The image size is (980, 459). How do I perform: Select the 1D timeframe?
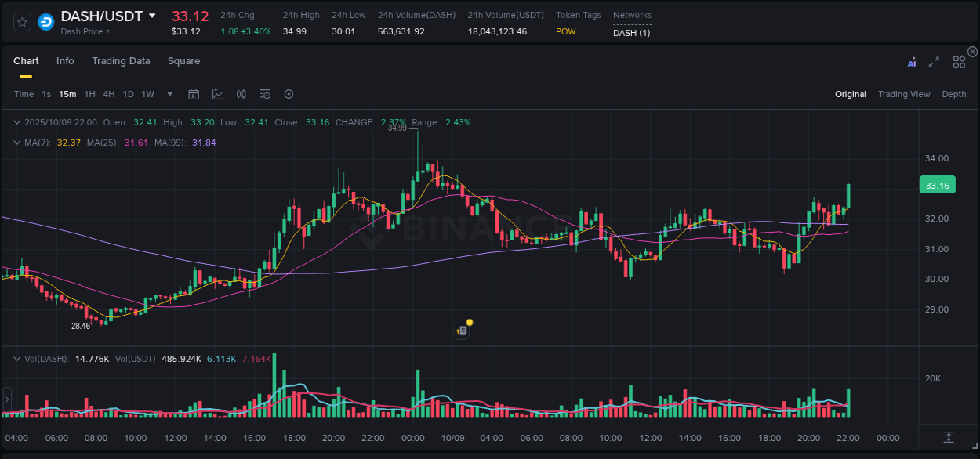click(128, 93)
